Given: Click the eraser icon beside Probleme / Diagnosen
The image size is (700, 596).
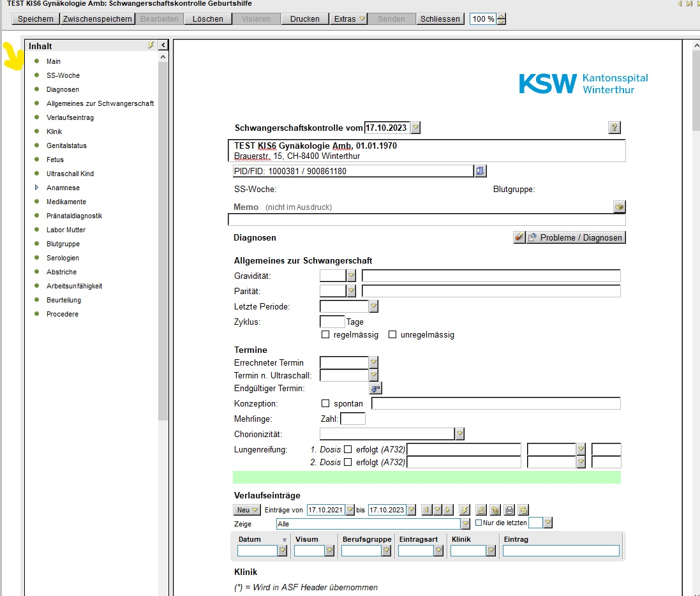Looking at the screenshot, I should tap(519, 237).
